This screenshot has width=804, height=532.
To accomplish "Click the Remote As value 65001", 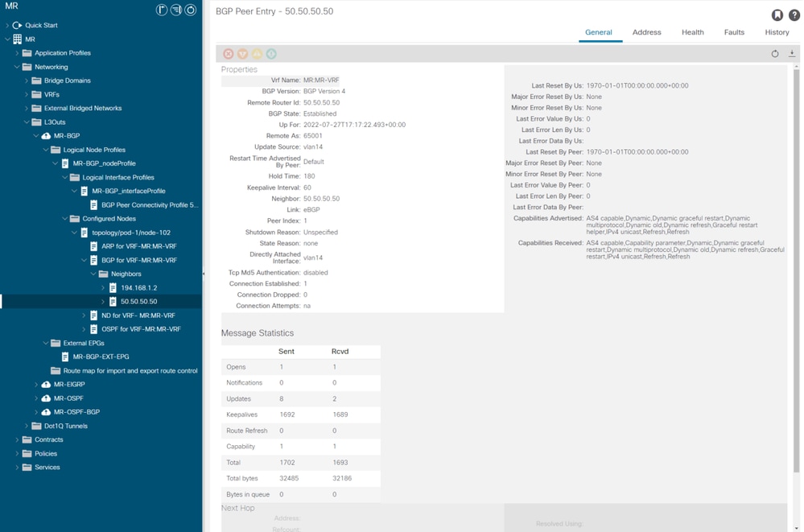I will tap(313, 136).
